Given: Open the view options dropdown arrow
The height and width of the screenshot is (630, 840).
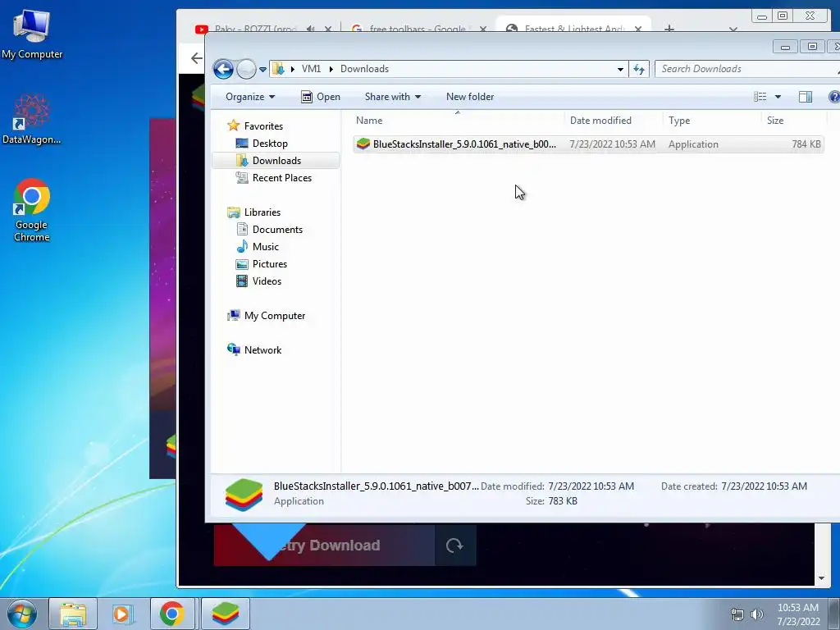Looking at the screenshot, I should [x=778, y=97].
